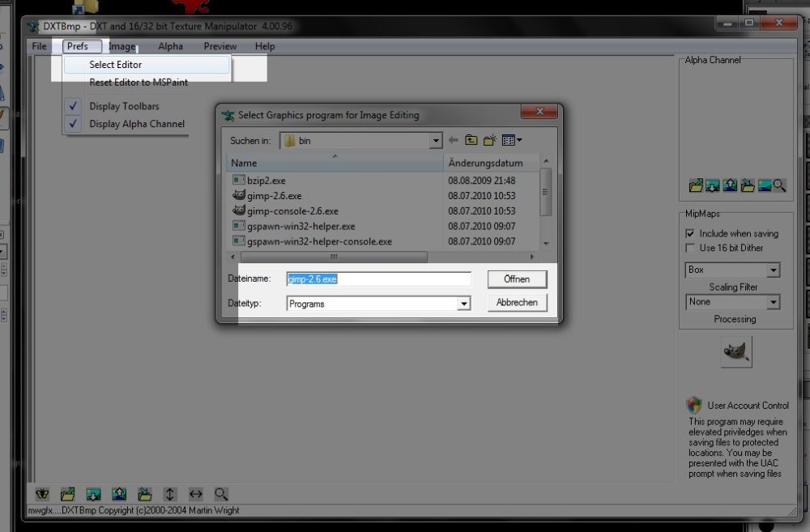Click the save-to-folder icon in bottom toolbar
810x532 pixels.
point(145,494)
